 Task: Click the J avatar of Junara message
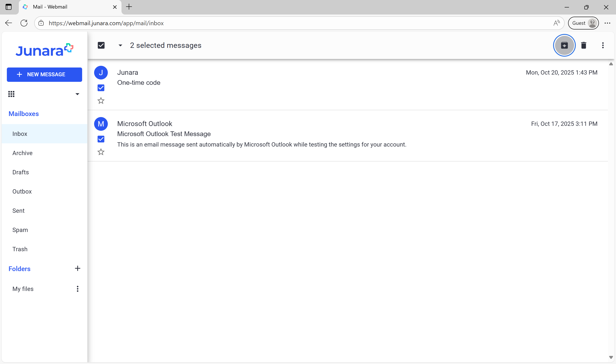tap(101, 73)
